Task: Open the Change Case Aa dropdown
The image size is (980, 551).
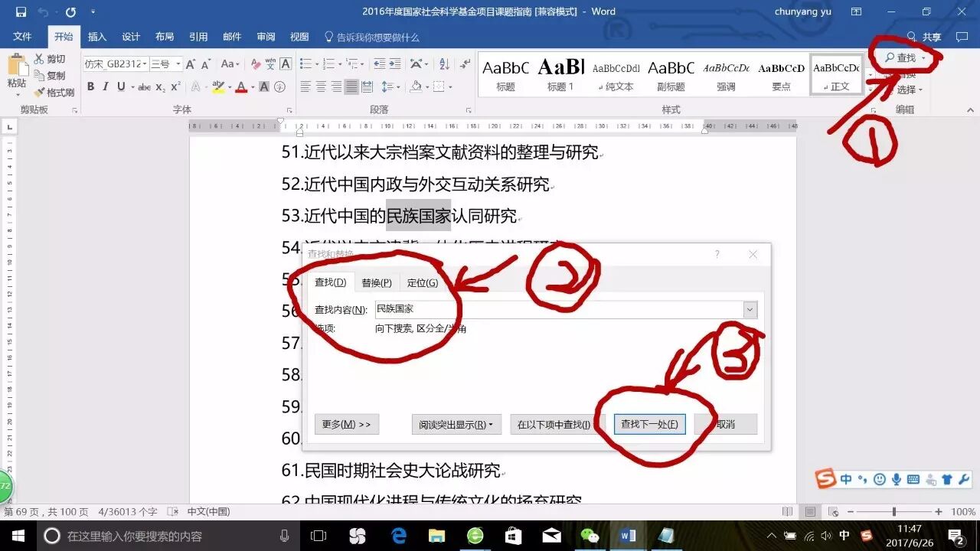Action: pos(230,64)
